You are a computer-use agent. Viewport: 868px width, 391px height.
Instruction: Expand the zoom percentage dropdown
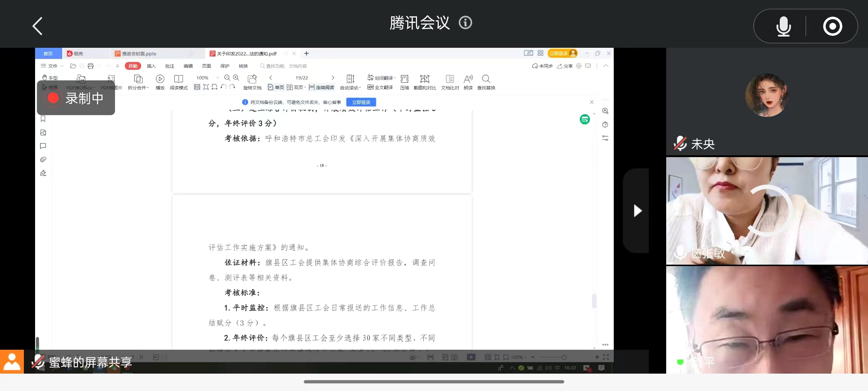coord(218,77)
